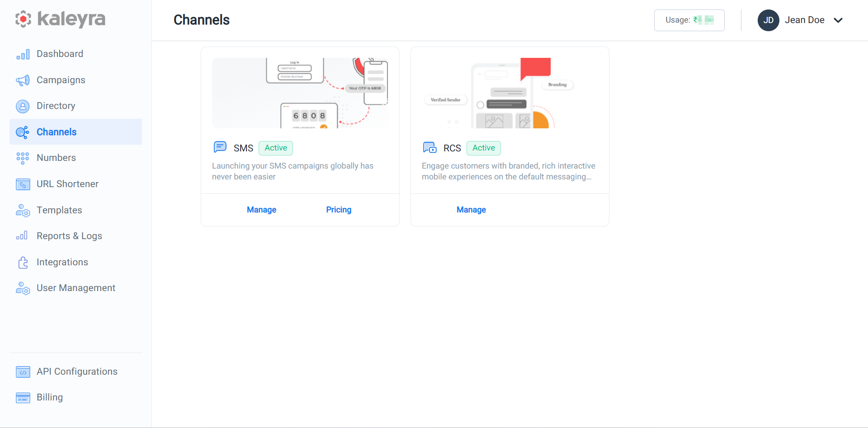Click the RCS media message icon
The width and height of the screenshot is (868, 428).
[430, 147]
